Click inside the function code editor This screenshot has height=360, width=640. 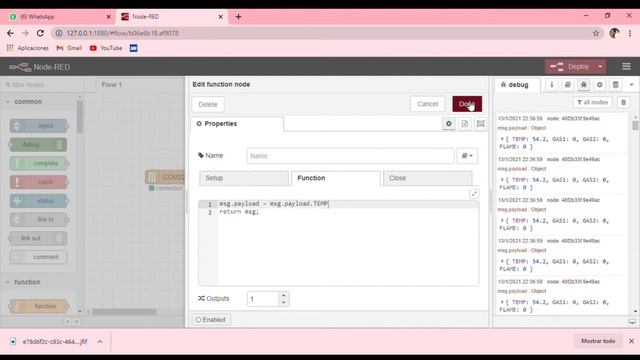click(338, 243)
